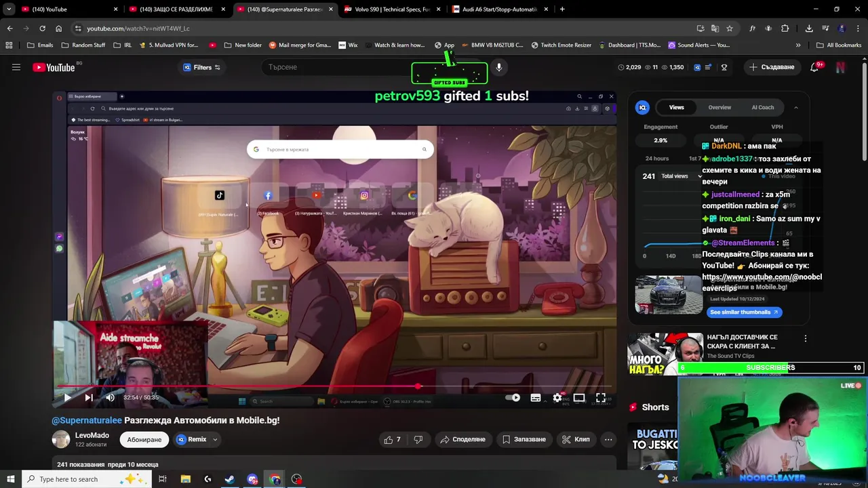868x488 pixels.
Task: Open YouTube notifications bell
Action: (x=814, y=67)
